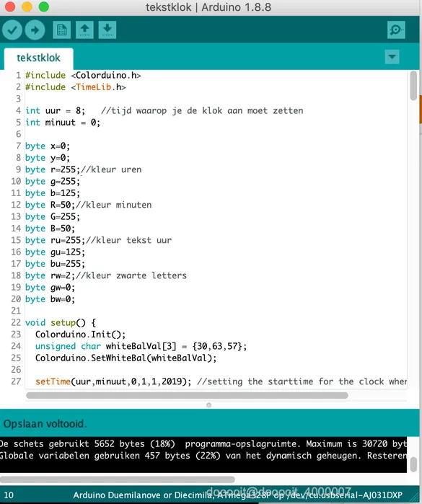Click the yellow minimize window button
422x504 pixels.
point(27,6)
